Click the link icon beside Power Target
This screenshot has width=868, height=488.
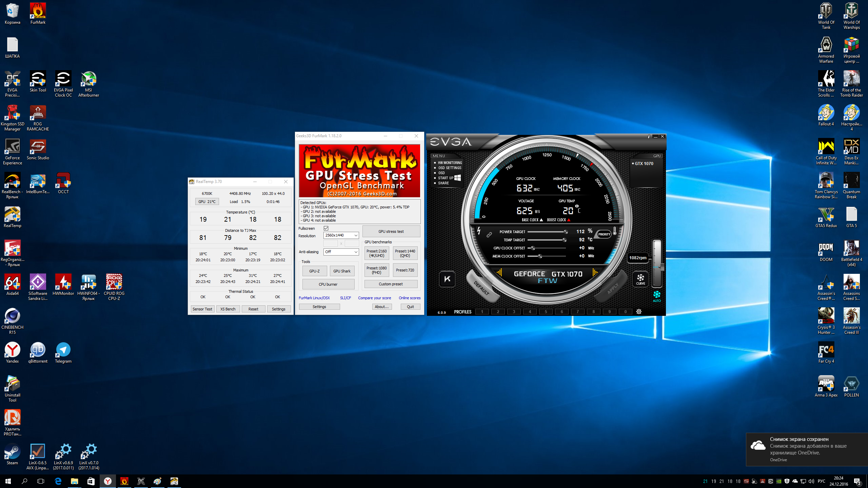point(489,235)
